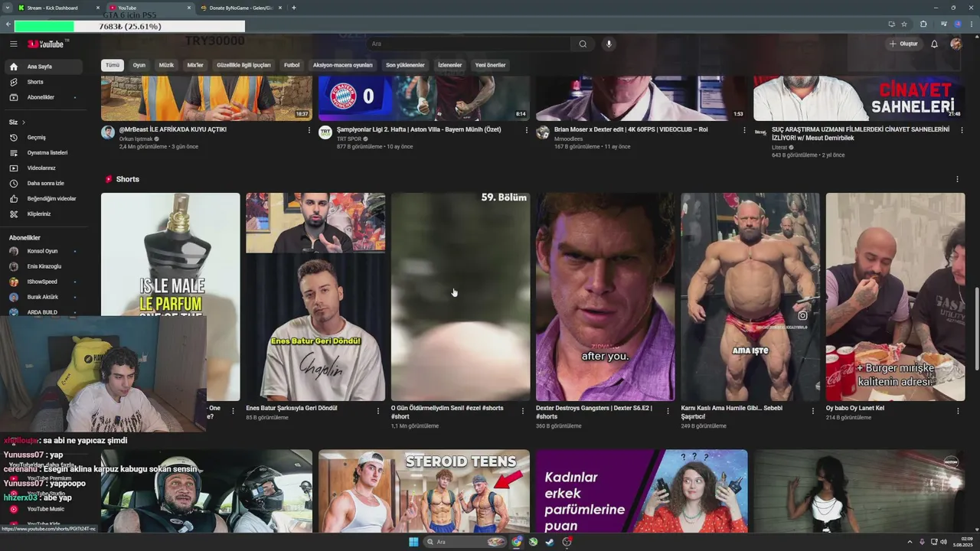Open options for the Suç Araştırma Uzmanı video

tap(962, 130)
